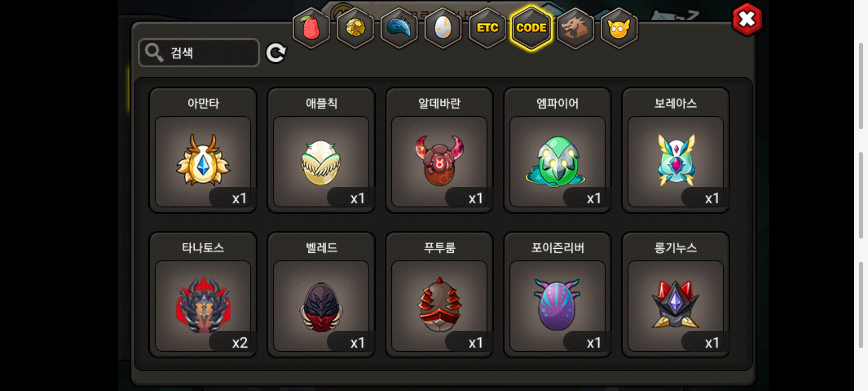
Task: Select the 타나토스 egg with x2
Action: (x=203, y=295)
